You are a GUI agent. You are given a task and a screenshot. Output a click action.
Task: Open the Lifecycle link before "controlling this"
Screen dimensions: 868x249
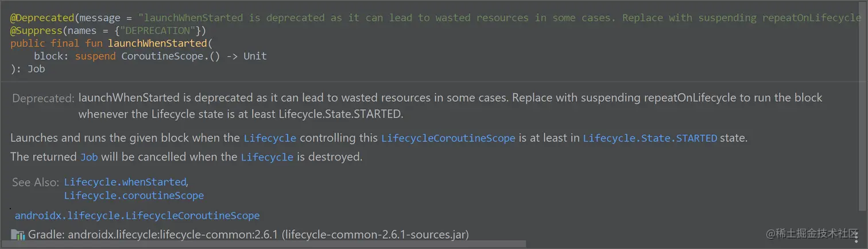270,138
